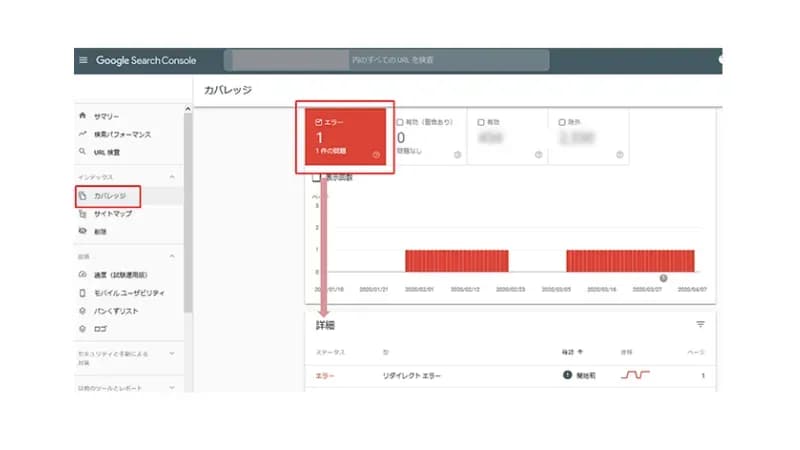Click the サマリー home icon in sidebar

(x=82, y=116)
